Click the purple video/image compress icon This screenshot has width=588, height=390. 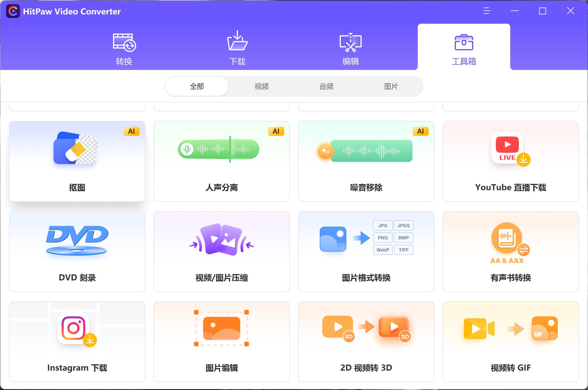(x=221, y=239)
